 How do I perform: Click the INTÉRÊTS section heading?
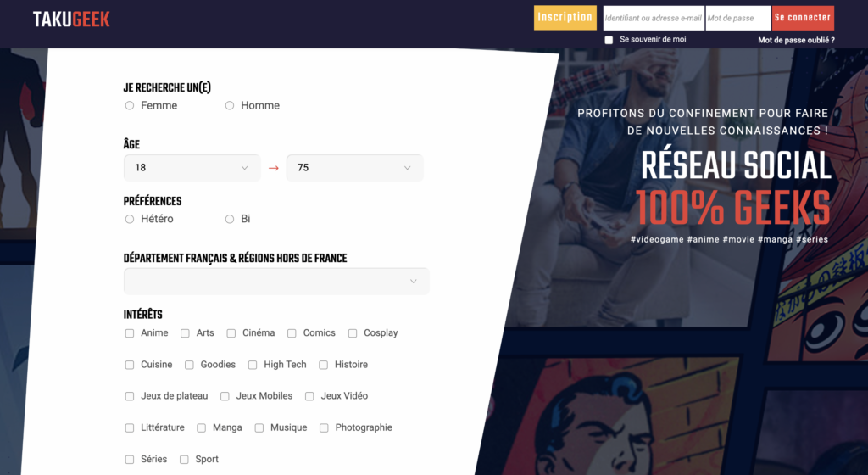[142, 315]
